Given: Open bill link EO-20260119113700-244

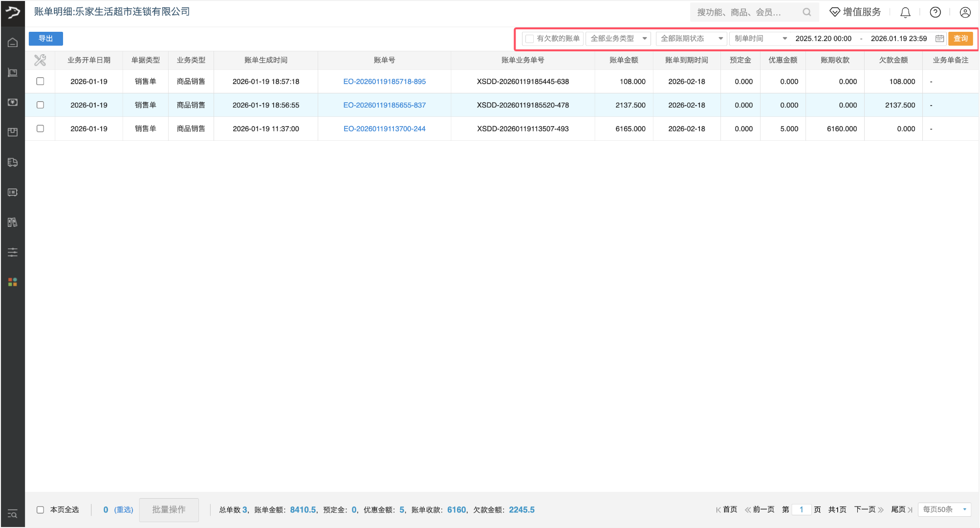Looking at the screenshot, I should coord(384,129).
